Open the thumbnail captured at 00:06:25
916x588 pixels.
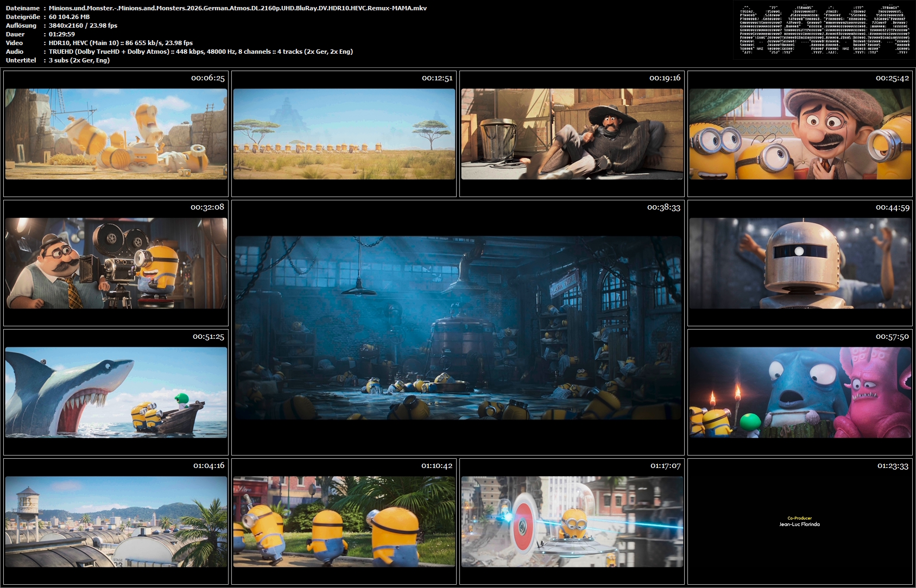(116, 134)
